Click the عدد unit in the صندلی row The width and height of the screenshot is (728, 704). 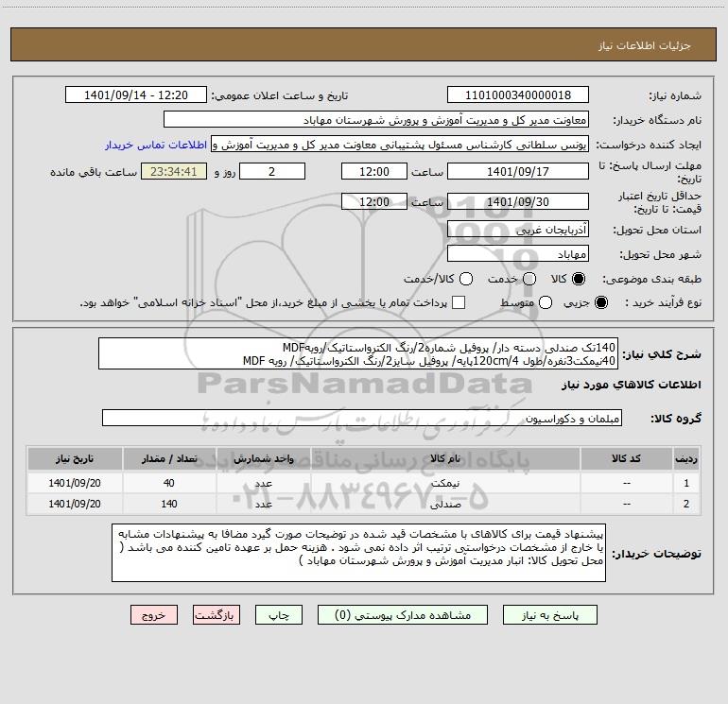pyautogui.click(x=263, y=504)
